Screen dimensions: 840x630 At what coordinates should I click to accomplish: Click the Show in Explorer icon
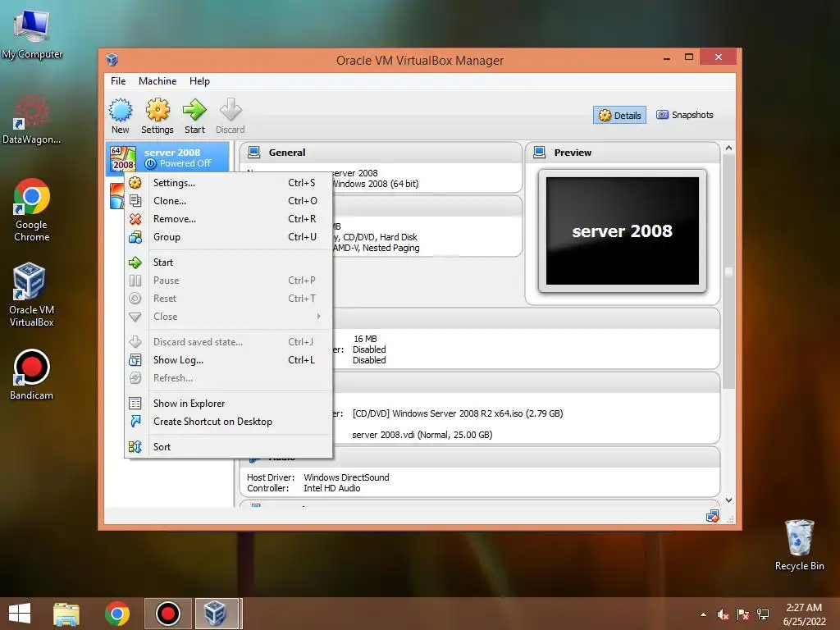[135, 404]
